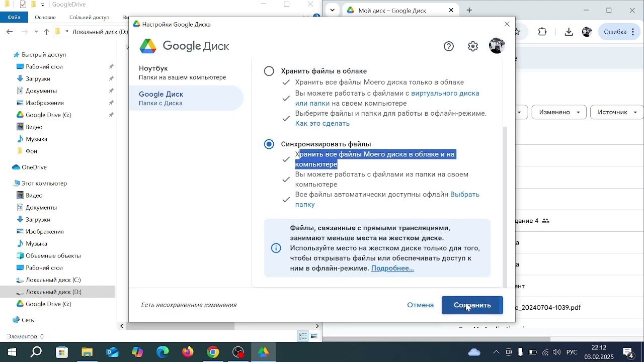Viewport: 644px width, 362px height.
Task: Click the 'Сохранить' button
Action: pos(472,305)
